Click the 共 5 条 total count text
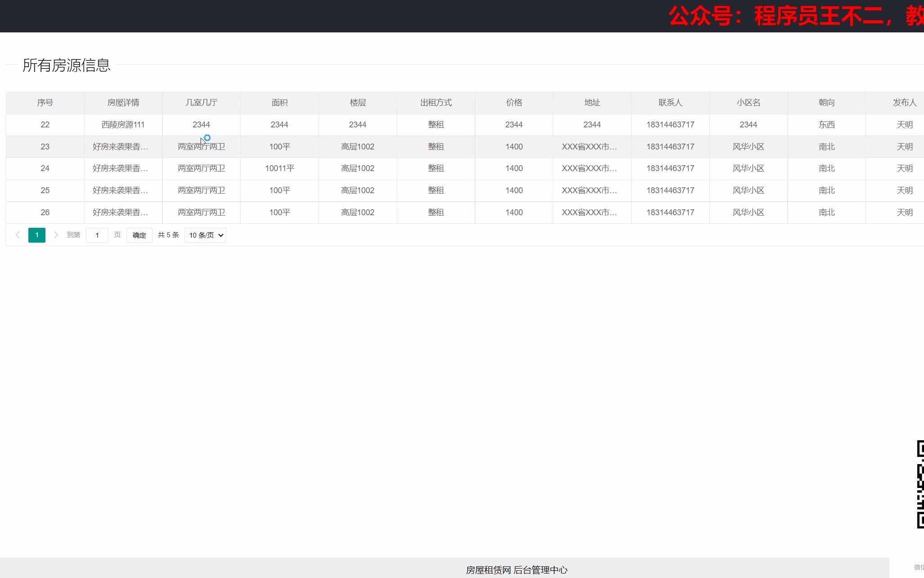924x578 pixels. 168,235
